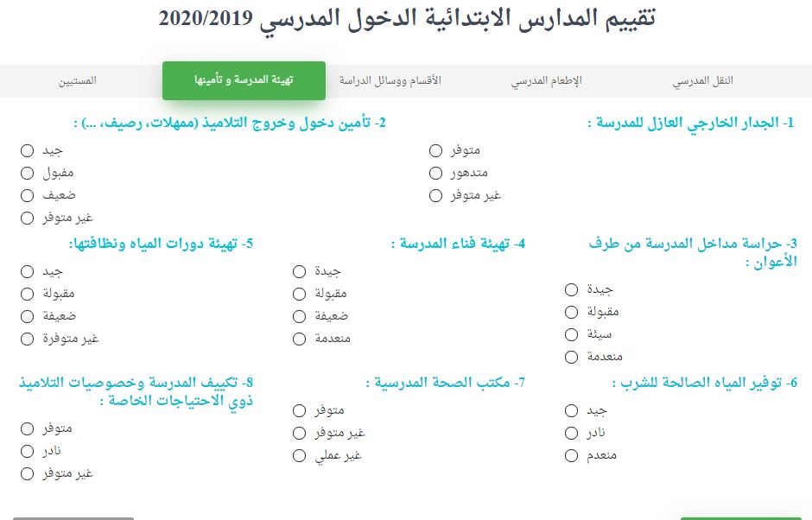This screenshot has height=520, width=812.
Task: Pick منعدم for question 6 المياه الصالحة للشرب
Action: click(x=571, y=455)
